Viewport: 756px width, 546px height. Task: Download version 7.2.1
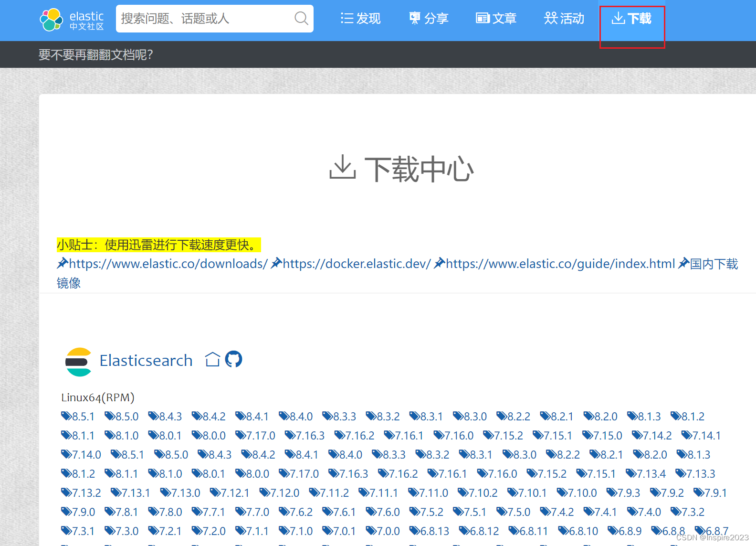[x=165, y=531]
